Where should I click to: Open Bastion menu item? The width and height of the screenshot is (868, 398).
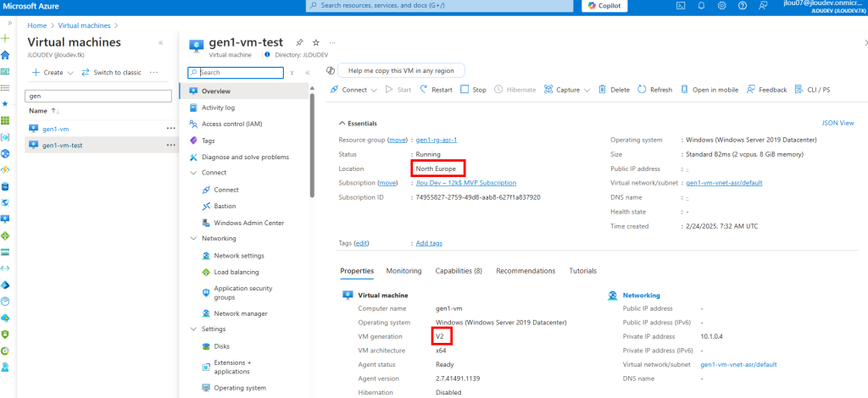[x=225, y=206]
